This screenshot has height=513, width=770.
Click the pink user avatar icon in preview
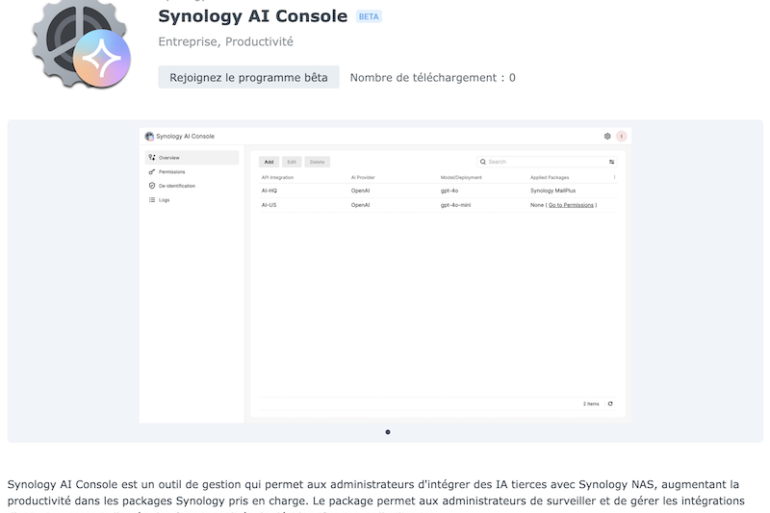coord(621,136)
